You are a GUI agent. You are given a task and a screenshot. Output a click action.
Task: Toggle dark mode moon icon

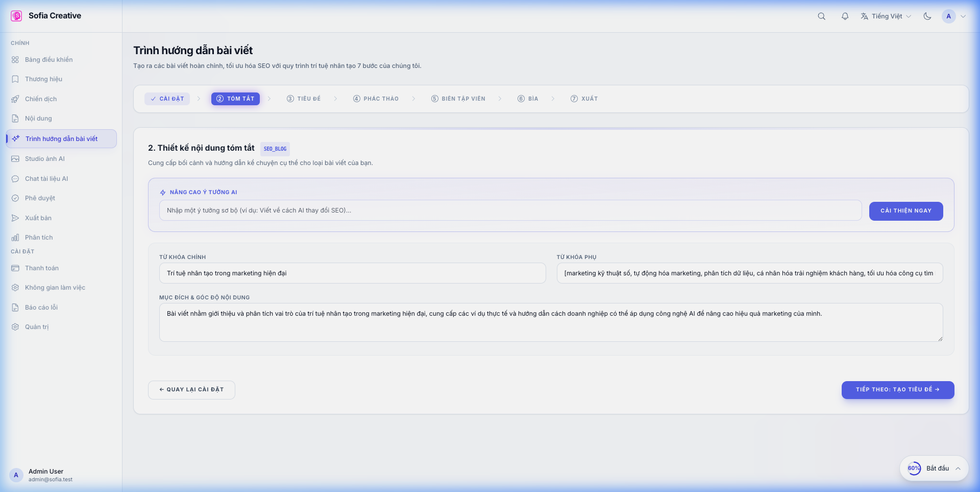tap(927, 16)
